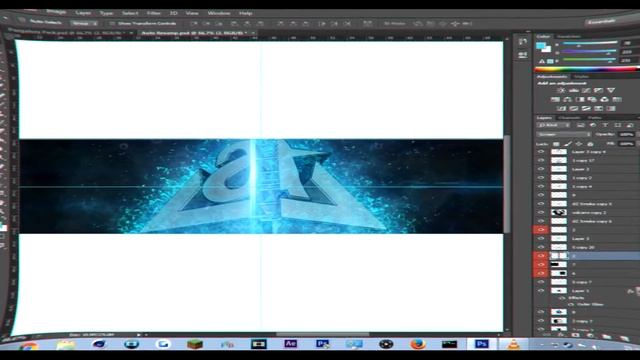This screenshot has width=640, height=360.
Task: Click the lock image pixels brush icon
Action: point(568,144)
